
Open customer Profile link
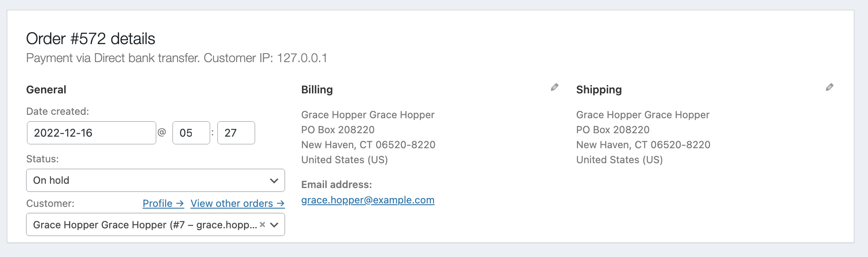163,203
